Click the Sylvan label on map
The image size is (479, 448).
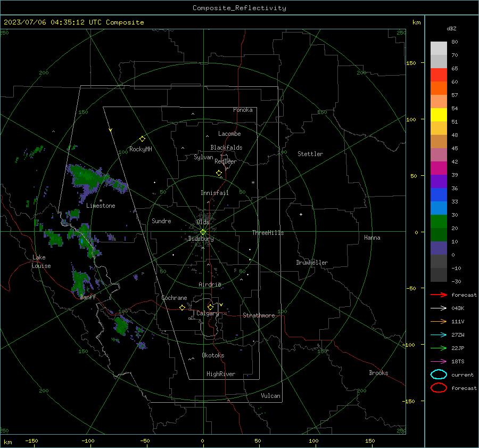click(x=203, y=157)
